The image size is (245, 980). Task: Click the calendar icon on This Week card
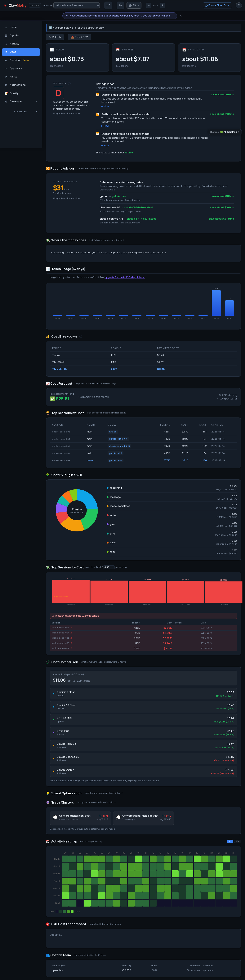118,50
